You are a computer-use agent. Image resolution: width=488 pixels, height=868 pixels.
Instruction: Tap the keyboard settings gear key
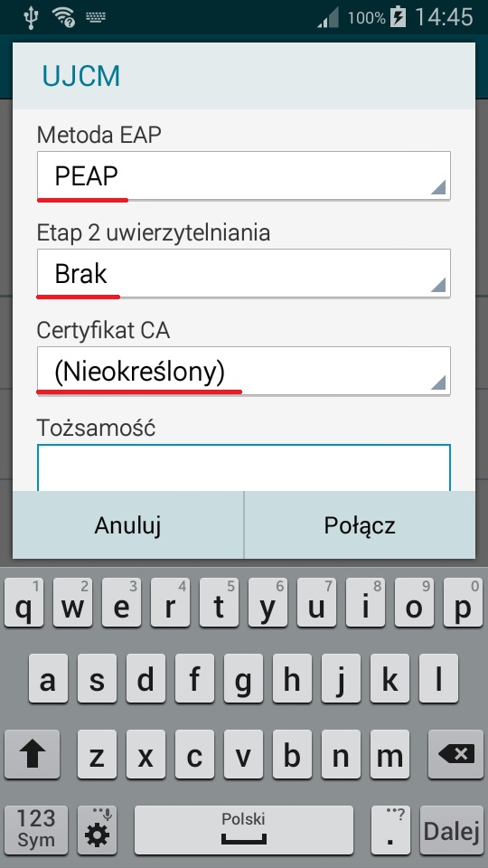[x=97, y=830]
